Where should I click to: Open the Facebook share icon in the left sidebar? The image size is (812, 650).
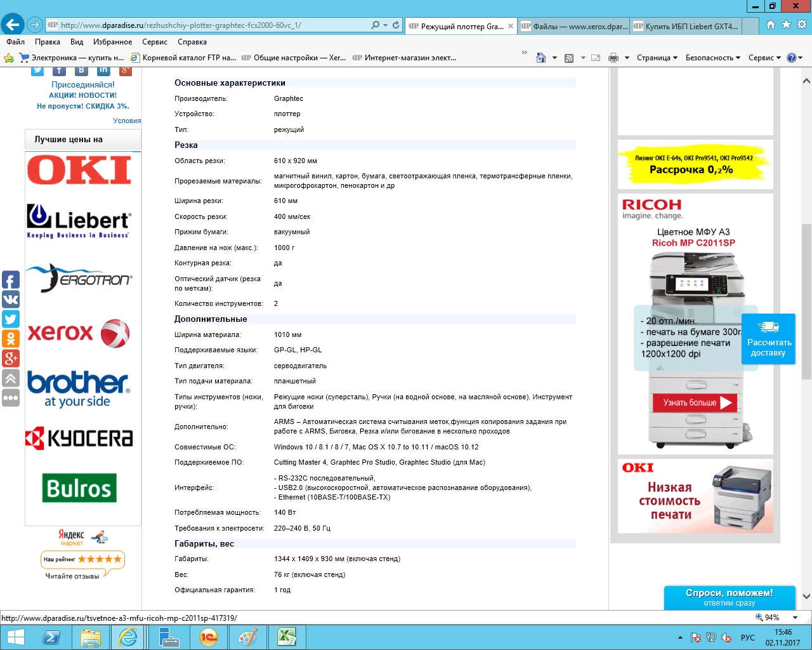coord(11,280)
